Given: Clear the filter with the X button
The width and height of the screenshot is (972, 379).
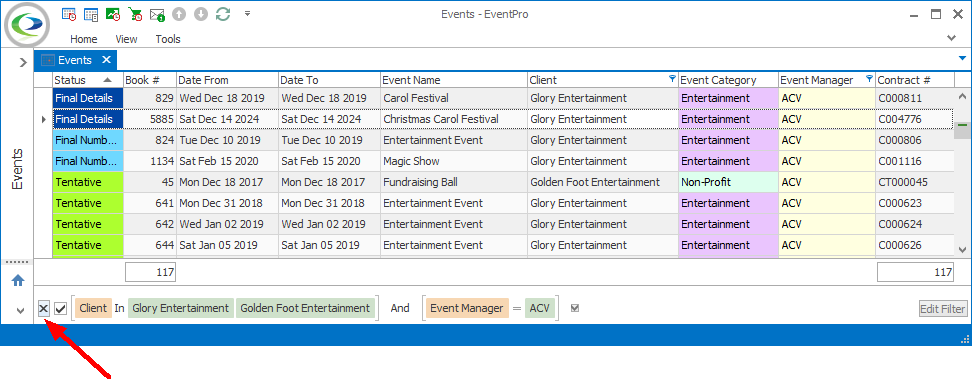Looking at the screenshot, I should (44, 308).
